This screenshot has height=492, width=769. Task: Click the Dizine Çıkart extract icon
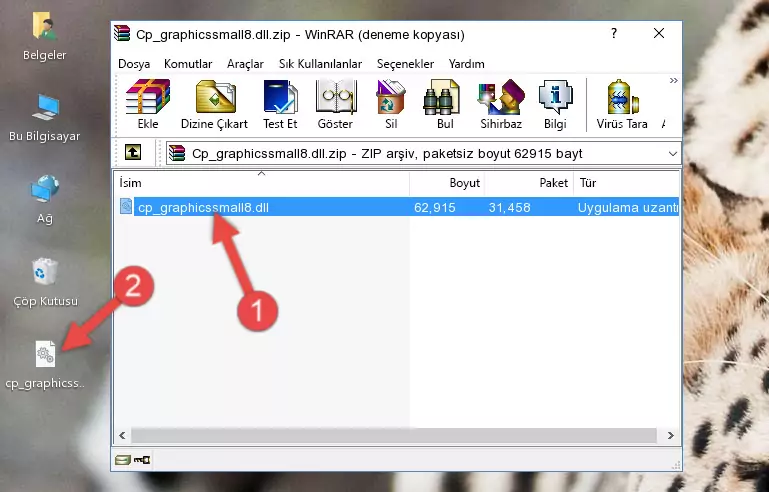pyautogui.click(x=214, y=104)
